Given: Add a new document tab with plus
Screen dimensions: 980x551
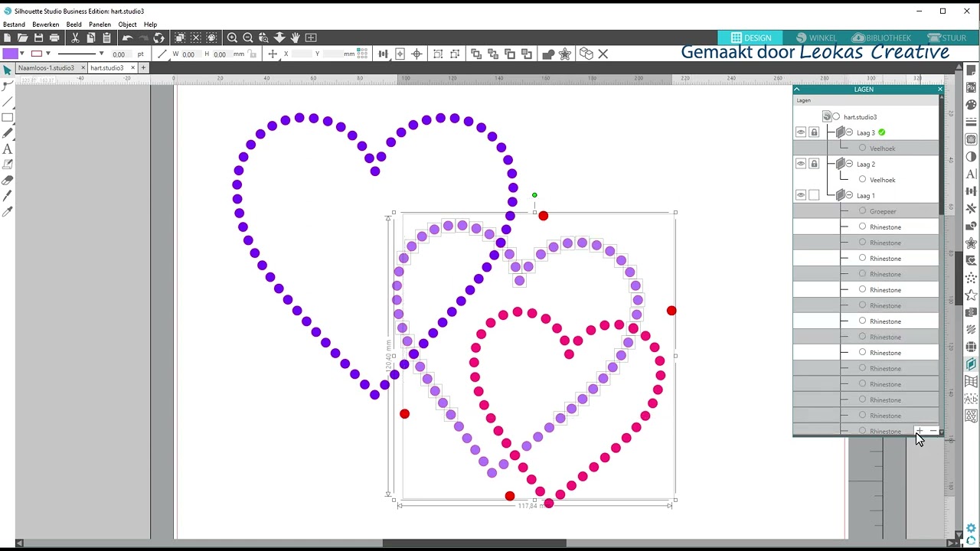Looking at the screenshot, I should [143, 68].
